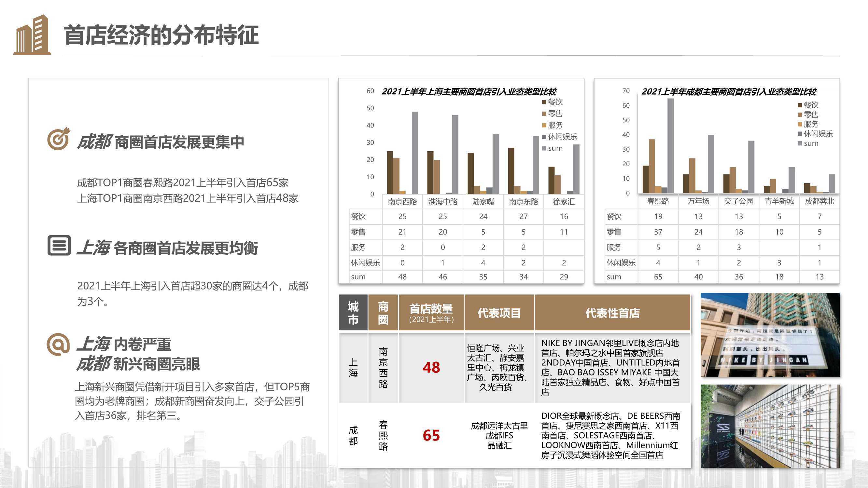Click the slide title 首店经济的分布特征

(161, 35)
